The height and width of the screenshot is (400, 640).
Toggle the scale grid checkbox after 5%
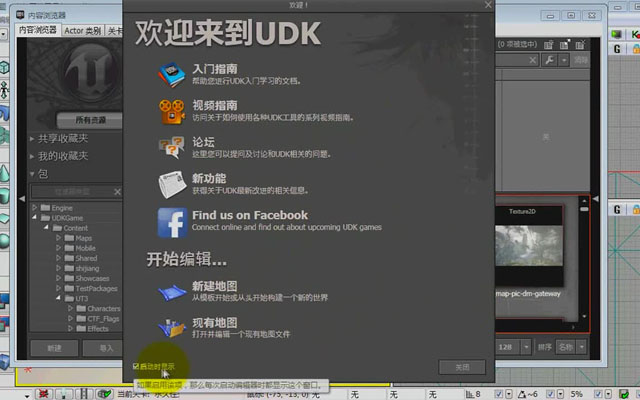(x=598, y=394)
